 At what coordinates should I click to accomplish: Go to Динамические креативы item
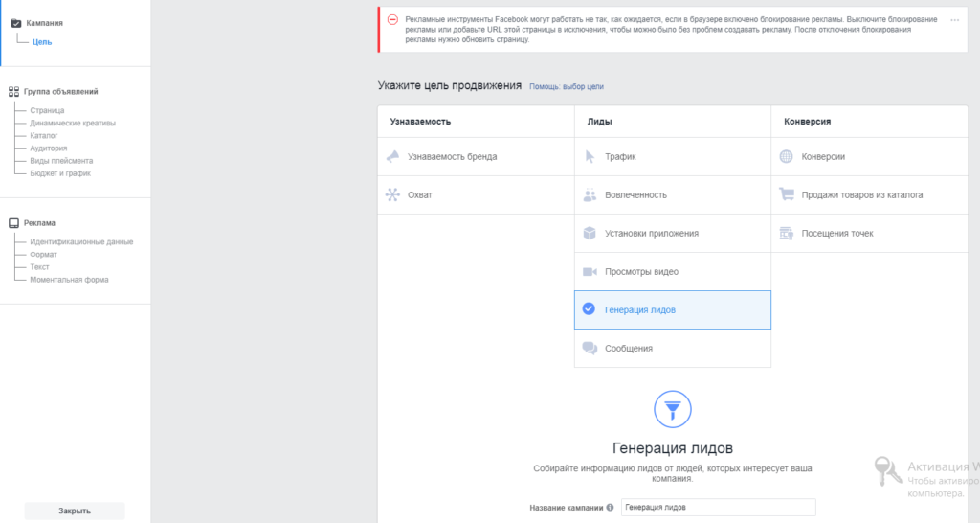73,123
